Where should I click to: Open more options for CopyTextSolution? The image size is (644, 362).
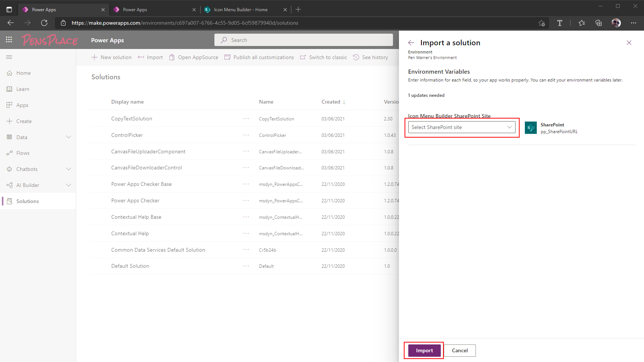246,119
